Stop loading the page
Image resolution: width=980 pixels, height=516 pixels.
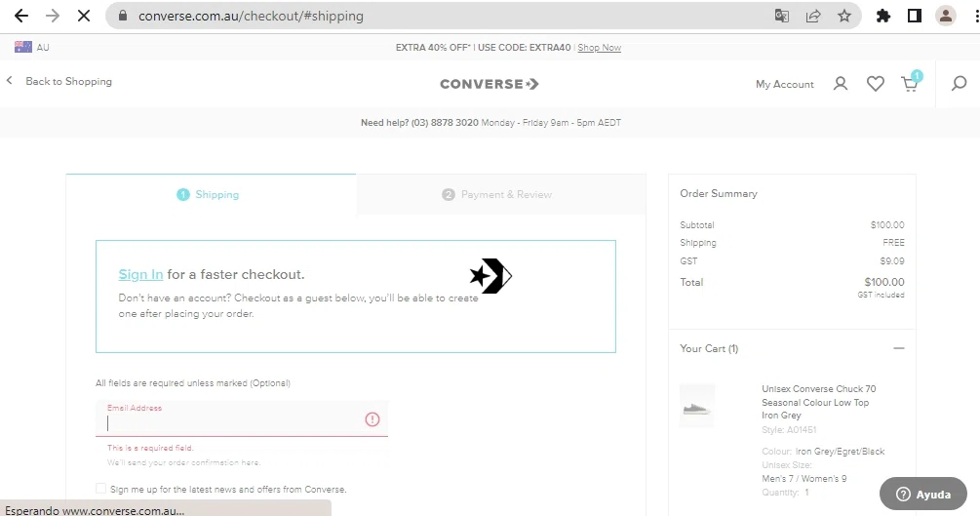pos(83,16)
